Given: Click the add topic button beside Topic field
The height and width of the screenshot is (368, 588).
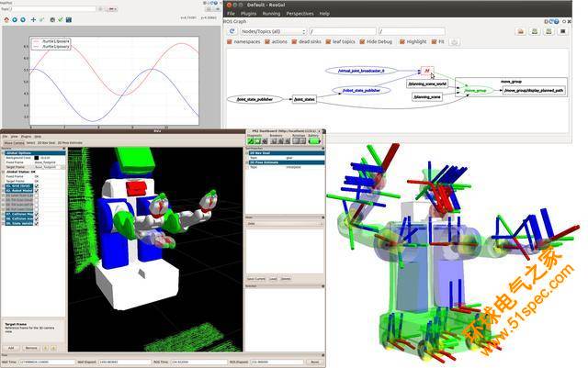Looking at the screenshot, I should click(100, 8).
